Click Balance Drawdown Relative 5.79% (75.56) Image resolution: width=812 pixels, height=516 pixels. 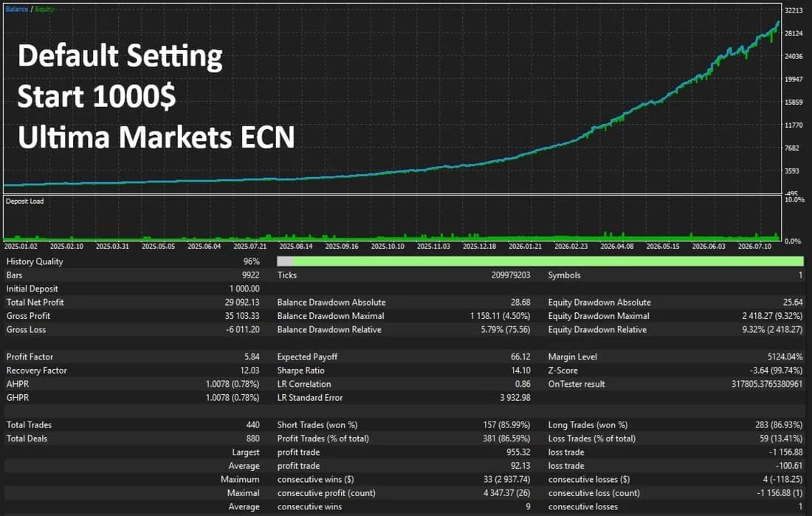[x=506, y=329]
